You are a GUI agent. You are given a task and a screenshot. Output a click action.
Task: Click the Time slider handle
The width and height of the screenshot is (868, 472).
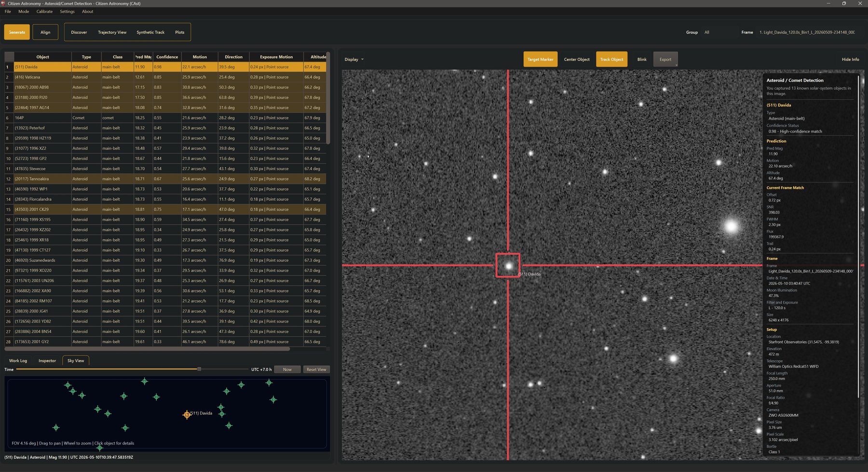click(x=199, y=369)
